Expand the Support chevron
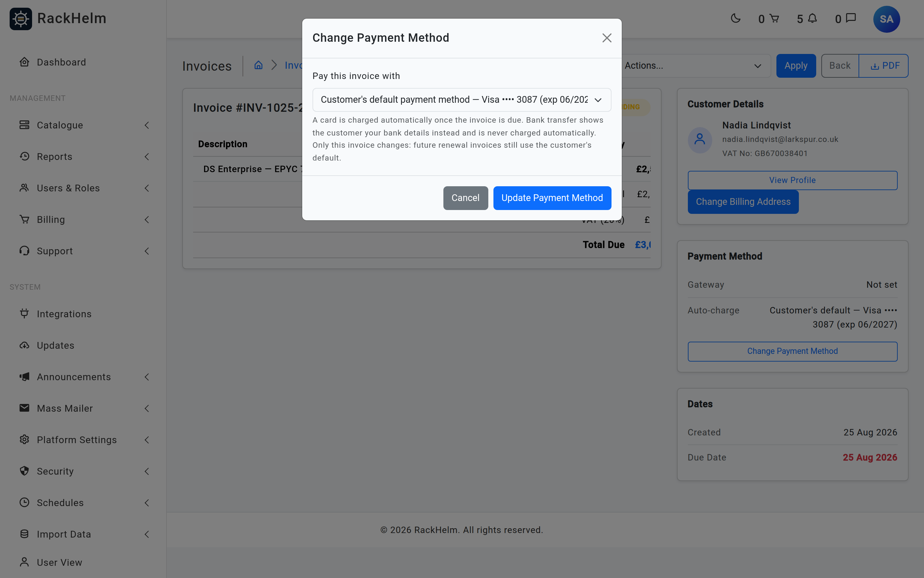The width and height of the screenshot is (924, 578). pyautogui.click(x=147, y=251)
